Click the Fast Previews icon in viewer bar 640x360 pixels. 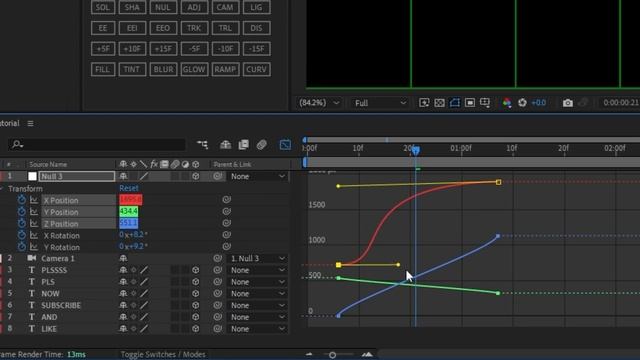pos(424,103)
